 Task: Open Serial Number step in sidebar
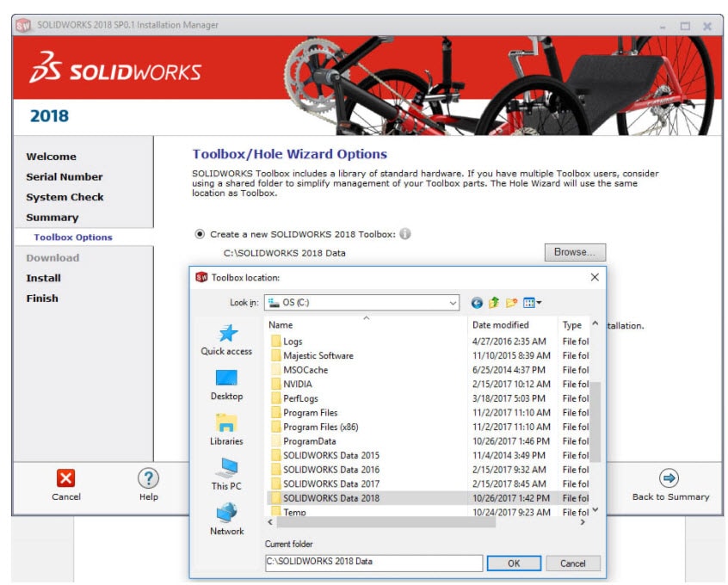(x=65, y=177)
